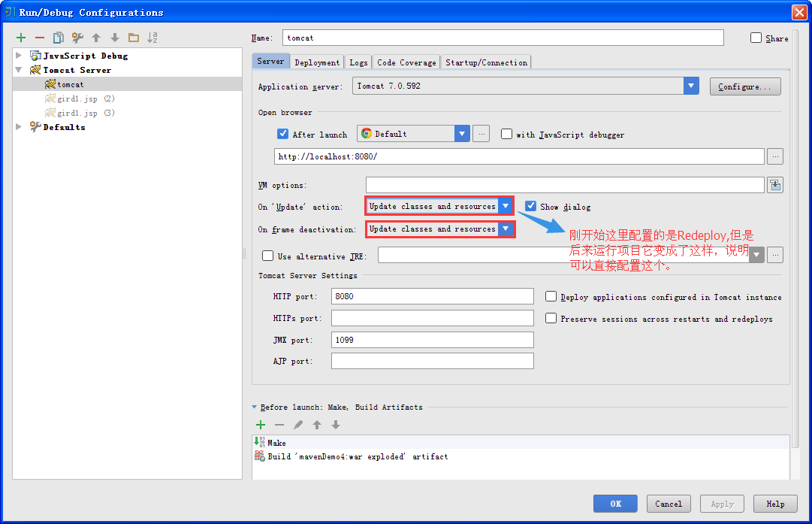Add a new run configuration
Image resolution: width=812 pixels, height=524 pixels.
click(x=21, y=38)
